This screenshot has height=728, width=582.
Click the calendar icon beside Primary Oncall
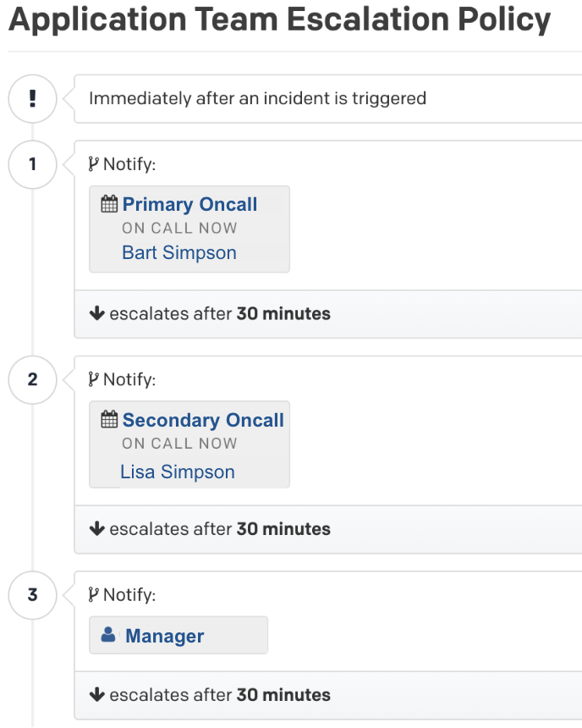(111, 203)
